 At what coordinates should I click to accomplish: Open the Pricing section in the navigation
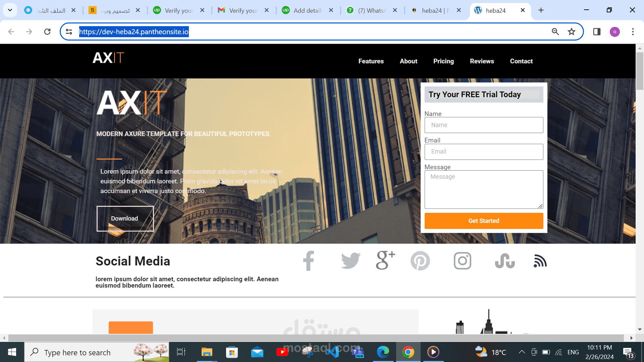(x=443, y=61)
